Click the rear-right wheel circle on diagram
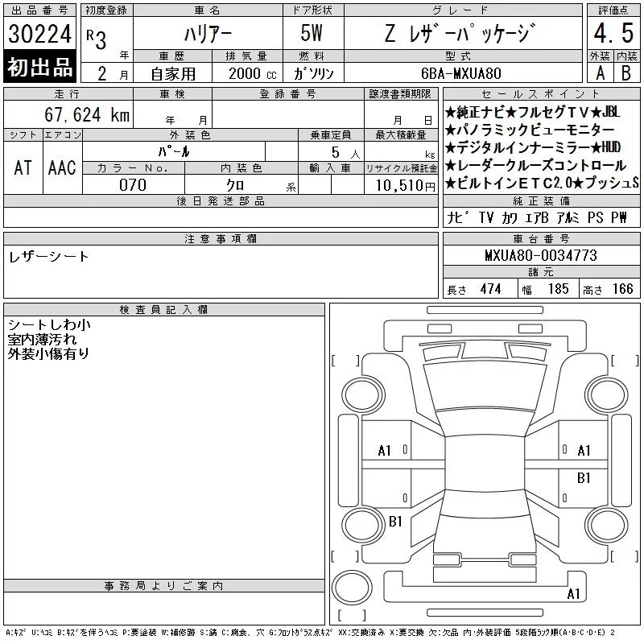 coord(607,526)
